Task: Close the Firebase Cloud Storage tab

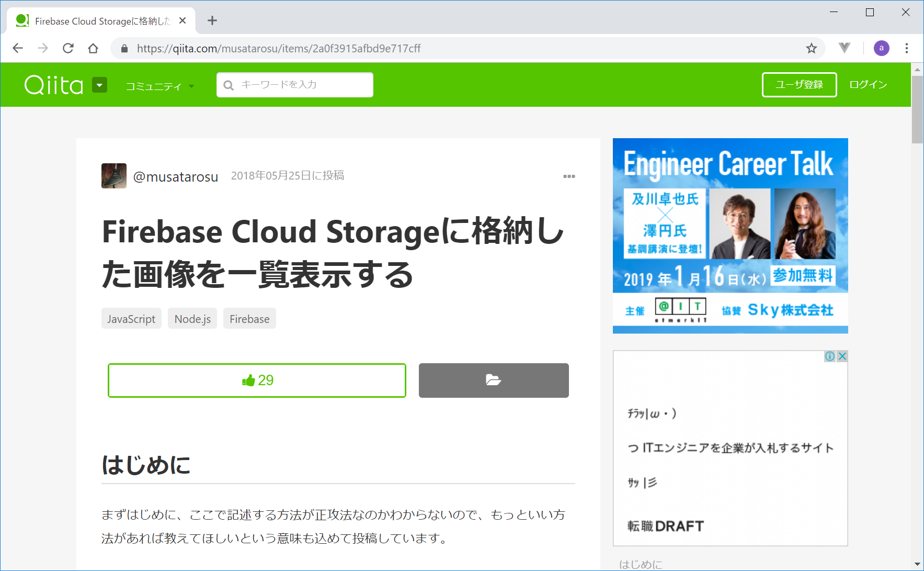Action: tap(182, 21)
